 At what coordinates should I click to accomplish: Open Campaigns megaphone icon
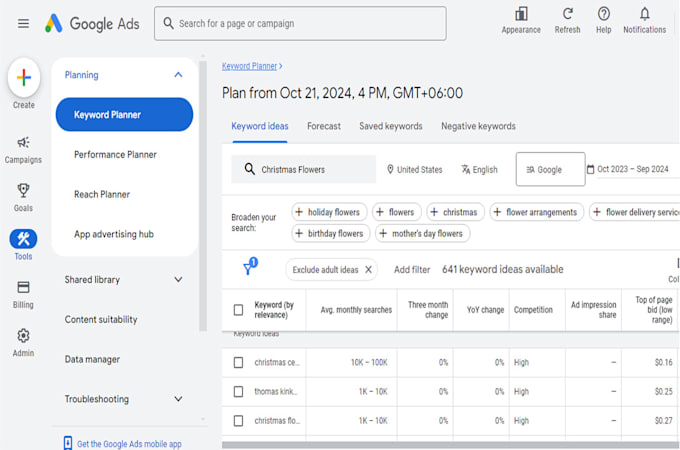click(x=23, y=142)
